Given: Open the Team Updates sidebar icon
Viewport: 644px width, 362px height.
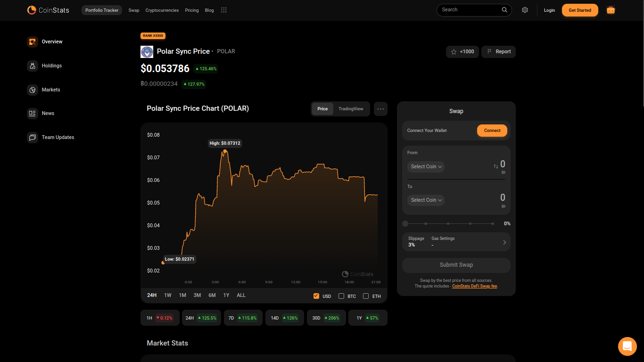Looking at the screenshot, I should [33, 138].
